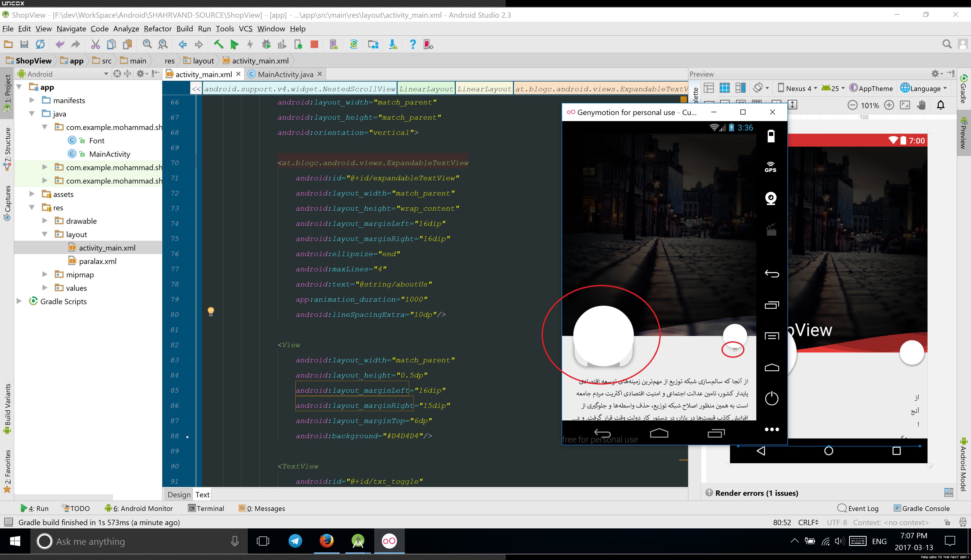Click the Genymotion power button icon
Screen dimensions: 971x560
click(771, 398)
